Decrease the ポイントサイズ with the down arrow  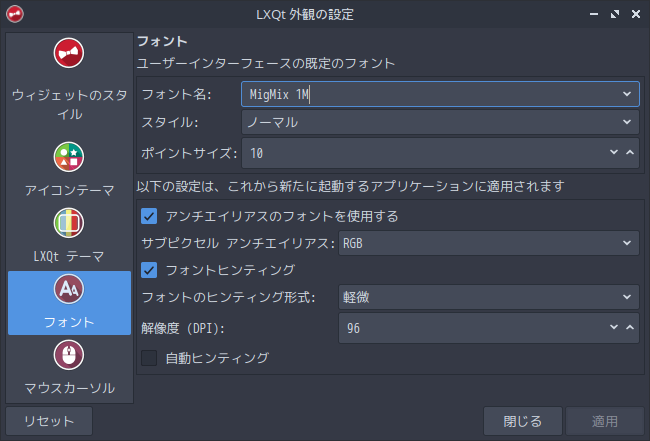coord(614,153)
